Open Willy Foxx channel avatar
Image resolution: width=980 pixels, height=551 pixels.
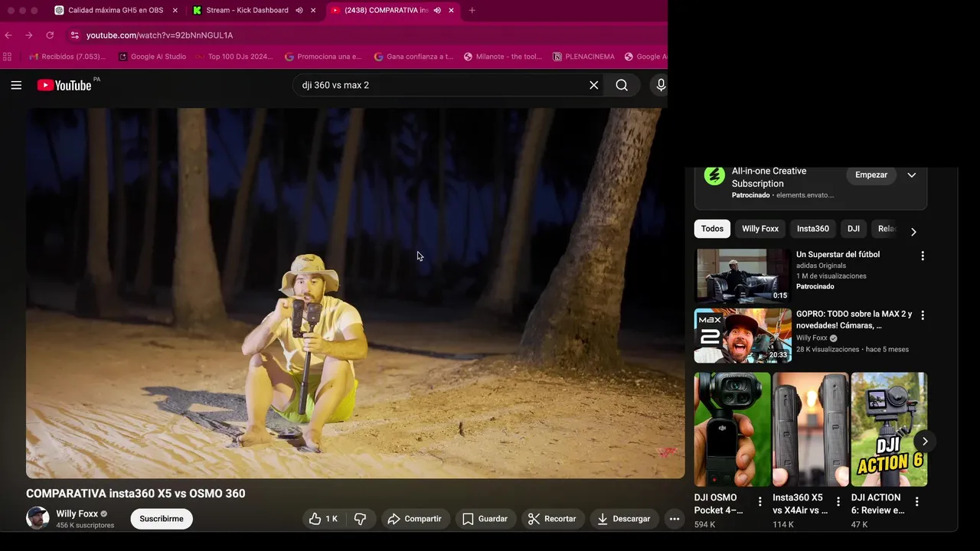[38, 518]
